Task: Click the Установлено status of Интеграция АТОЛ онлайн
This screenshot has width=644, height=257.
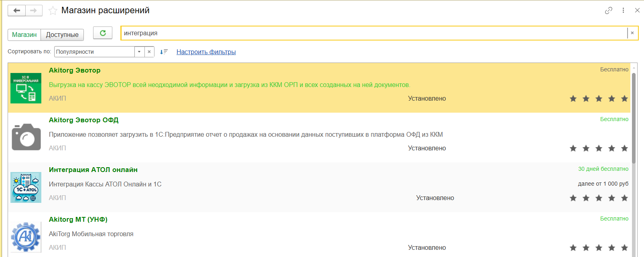Action: tap(435, 198)
